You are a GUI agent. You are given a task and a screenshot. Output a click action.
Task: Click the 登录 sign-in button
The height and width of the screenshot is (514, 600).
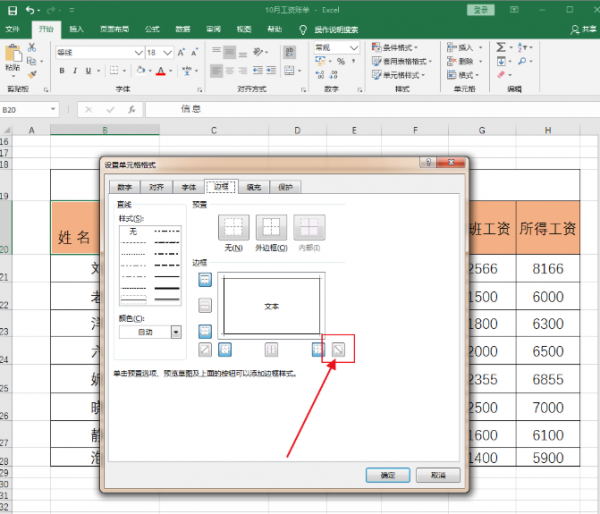point(481,10)
